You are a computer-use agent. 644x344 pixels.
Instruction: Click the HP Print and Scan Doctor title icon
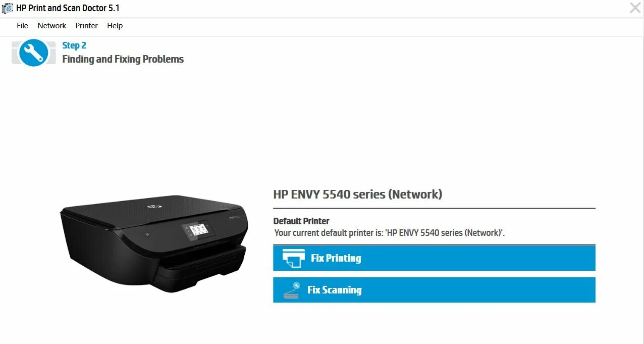7,8
